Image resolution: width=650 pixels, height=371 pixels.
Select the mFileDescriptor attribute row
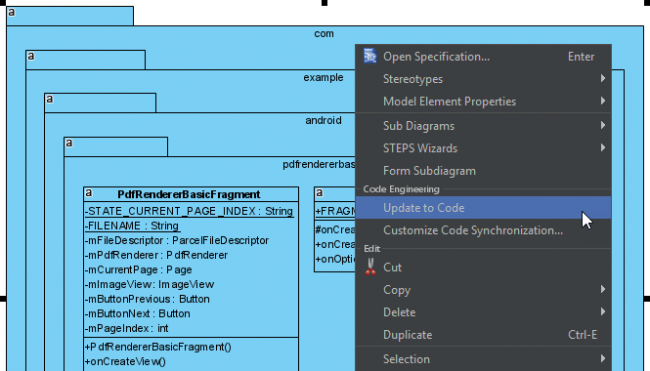(177, 240)
